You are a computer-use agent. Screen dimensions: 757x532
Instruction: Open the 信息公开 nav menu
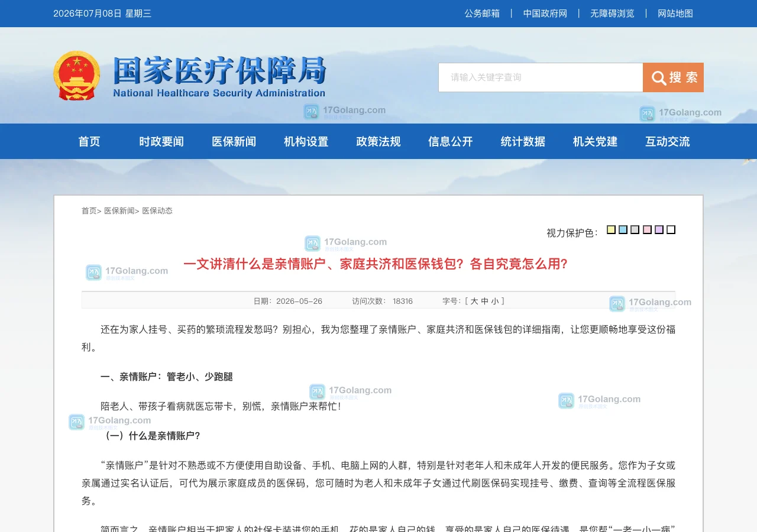click(x=451, y=141)
